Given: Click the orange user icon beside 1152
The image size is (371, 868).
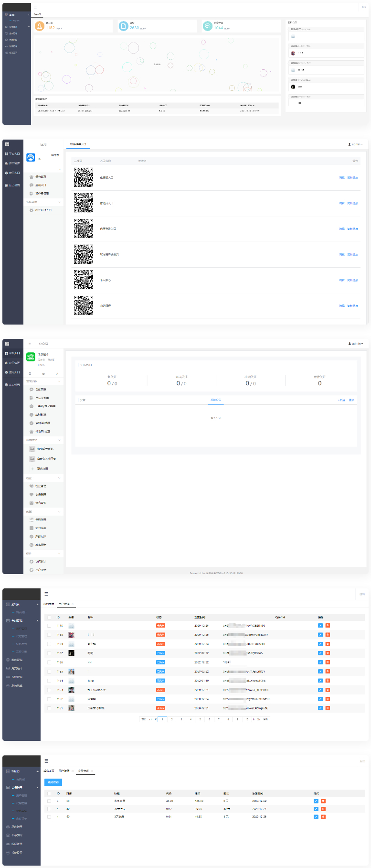Looking at the screenshot, I should click(40, 26).
